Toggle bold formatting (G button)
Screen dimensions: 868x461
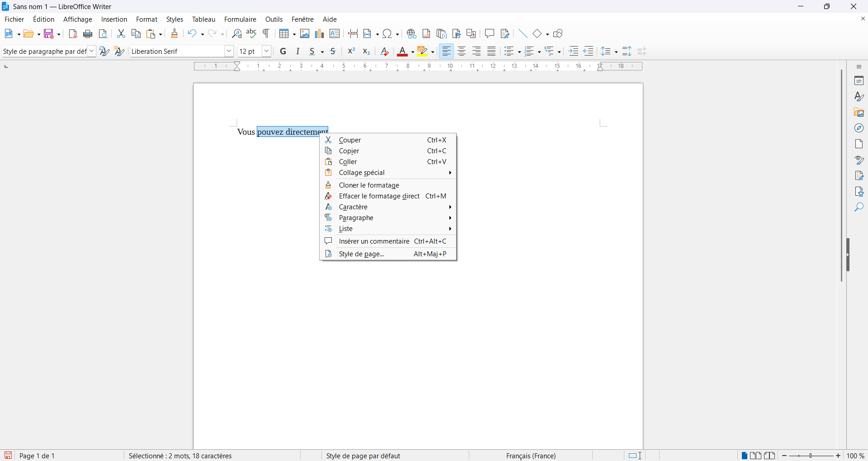coord(283,52)
